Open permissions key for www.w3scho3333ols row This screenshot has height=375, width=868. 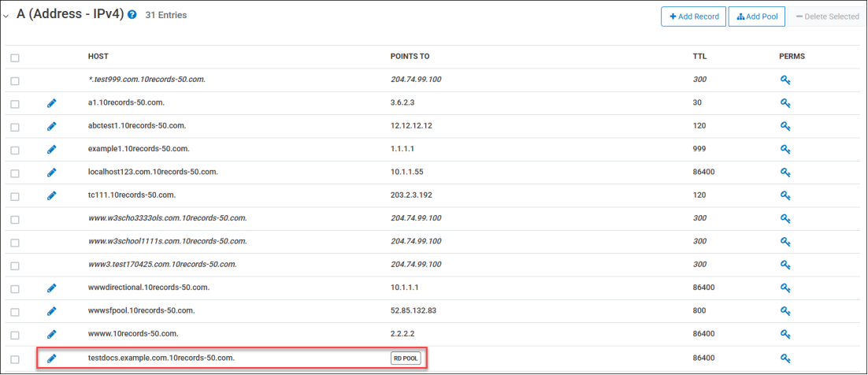pos(785,219)
